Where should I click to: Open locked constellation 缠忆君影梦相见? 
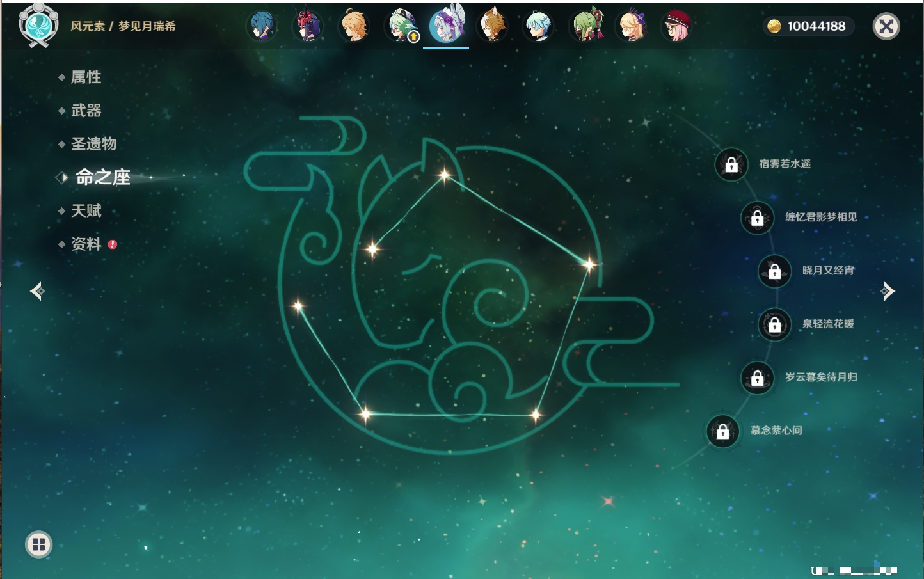click(x=757, y=218)
